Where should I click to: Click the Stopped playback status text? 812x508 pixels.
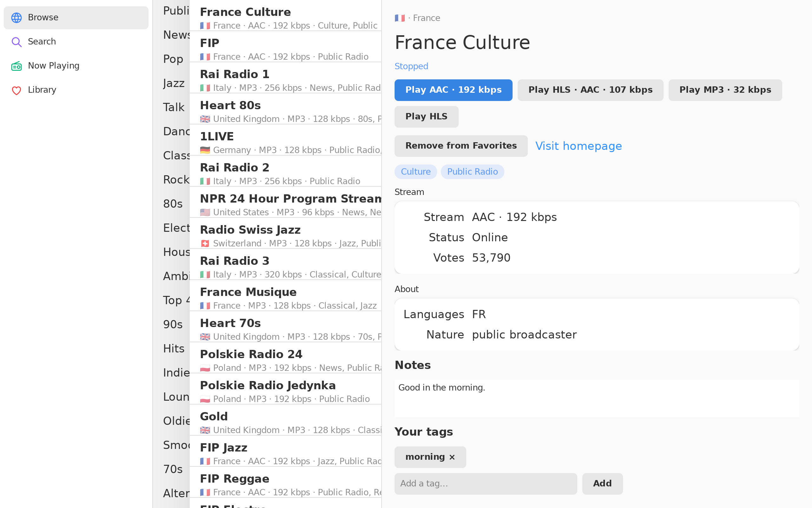click(x=411, y=66)
